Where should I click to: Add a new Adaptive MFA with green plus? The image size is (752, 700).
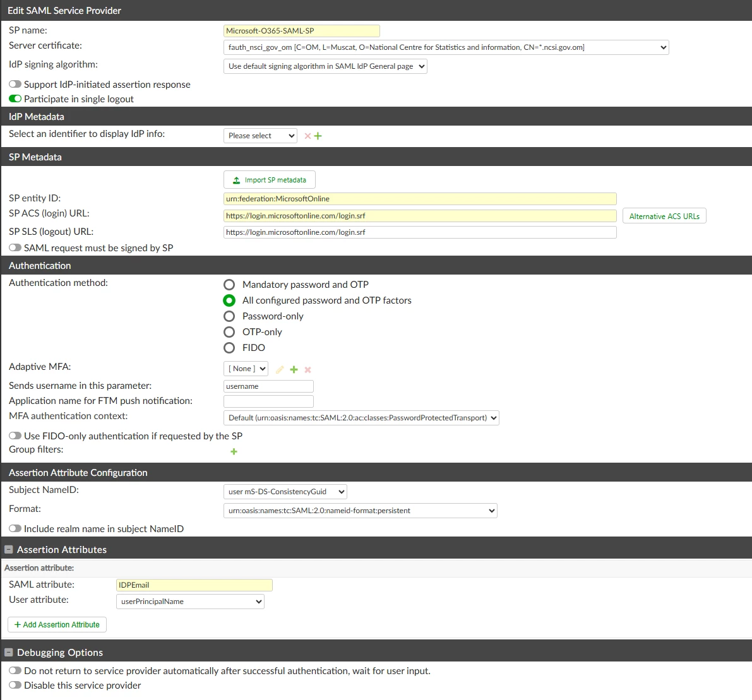tap(294, 370)
